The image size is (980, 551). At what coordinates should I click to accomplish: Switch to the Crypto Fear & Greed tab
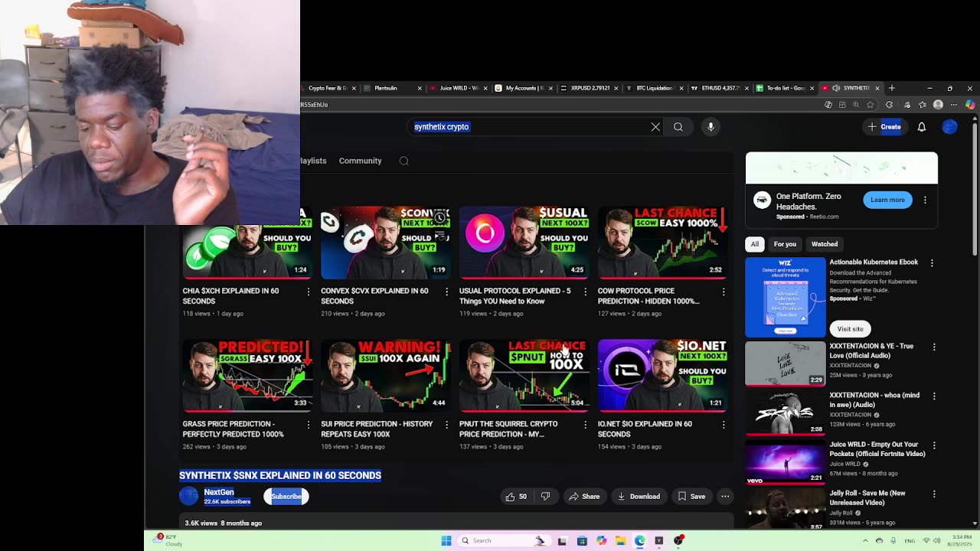pos(327,88)
